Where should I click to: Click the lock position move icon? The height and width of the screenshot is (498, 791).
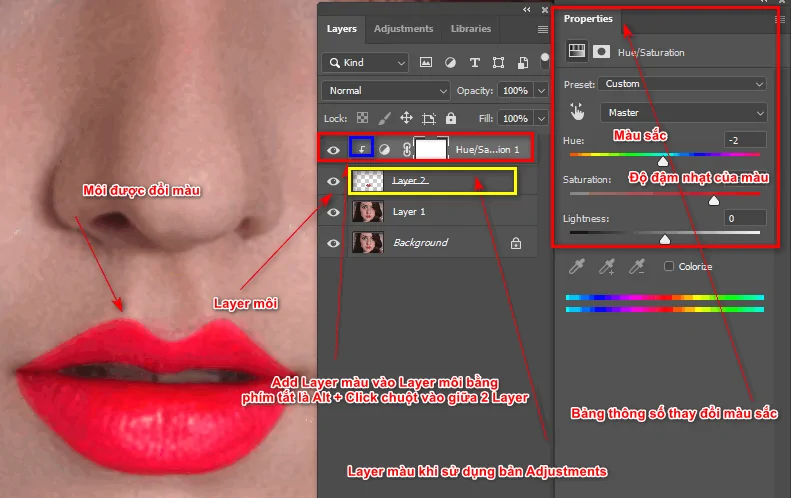(405, 117)
